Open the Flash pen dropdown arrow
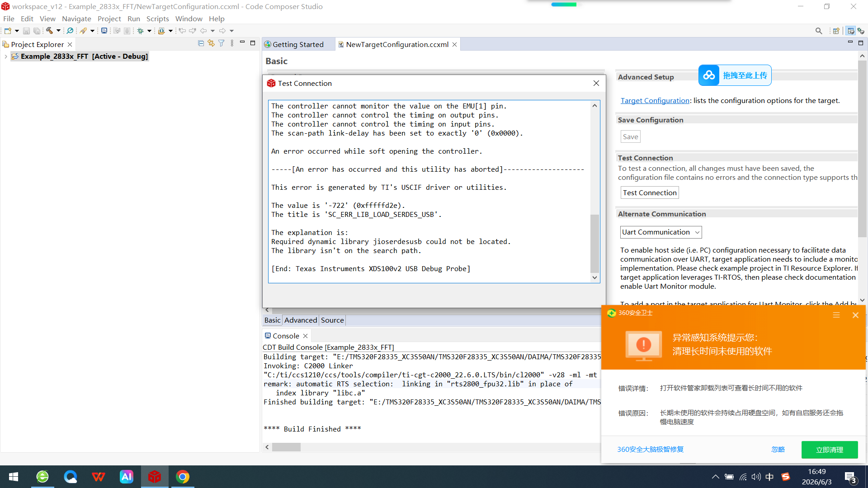868x488 pixels. [x=92, y=31]
